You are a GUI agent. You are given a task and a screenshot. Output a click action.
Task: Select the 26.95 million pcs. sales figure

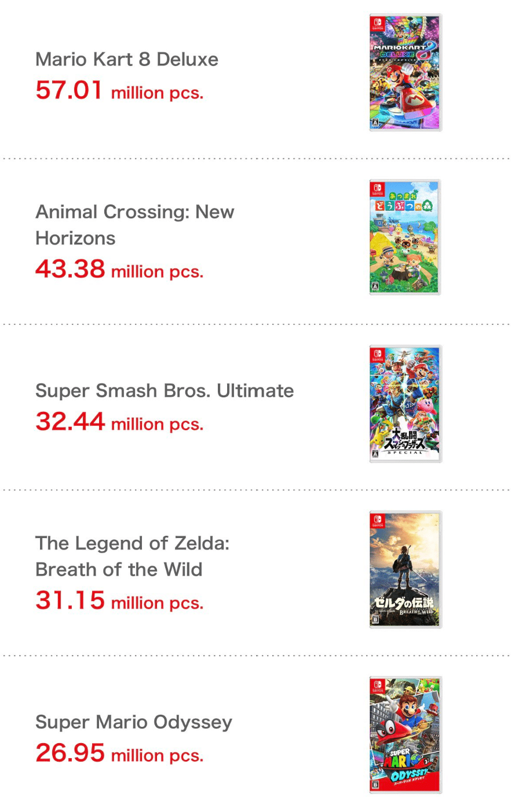tap(119, 753)
